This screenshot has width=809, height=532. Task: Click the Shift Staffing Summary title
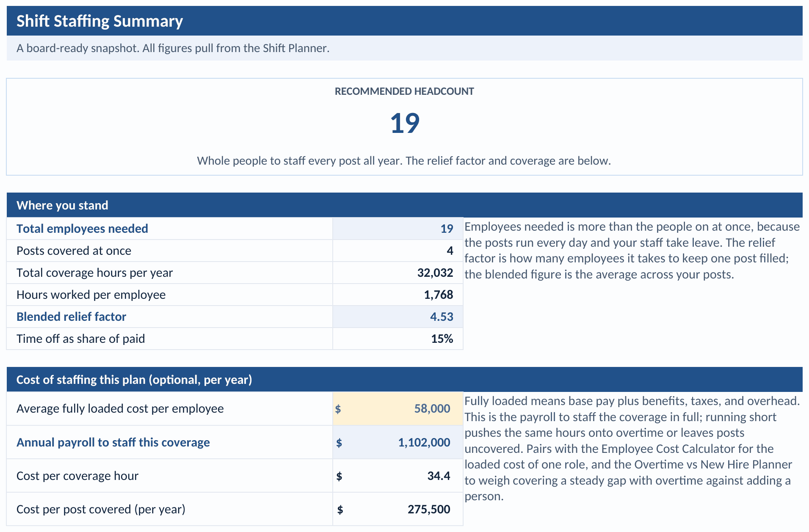[x=99, y=21]
